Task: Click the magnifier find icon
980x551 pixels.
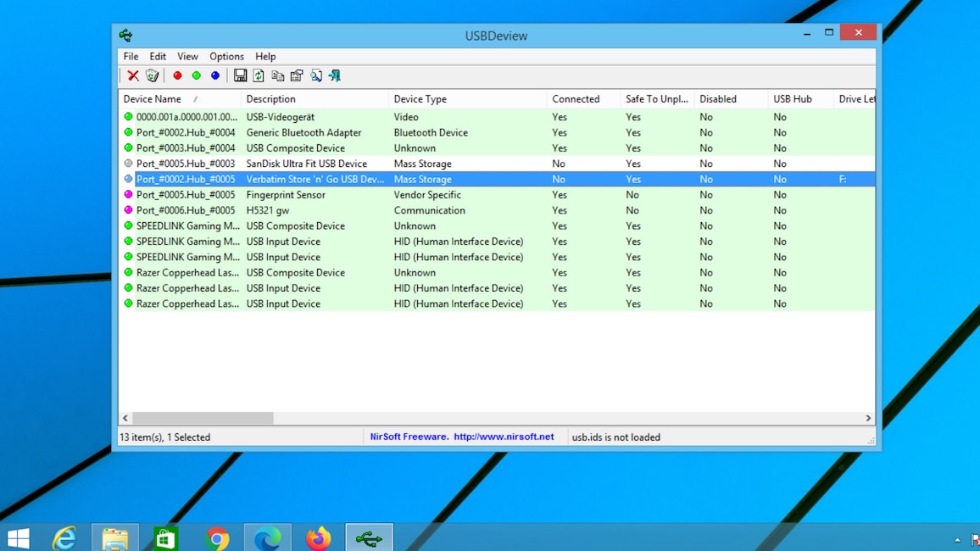Action: (x=316, y=76)
